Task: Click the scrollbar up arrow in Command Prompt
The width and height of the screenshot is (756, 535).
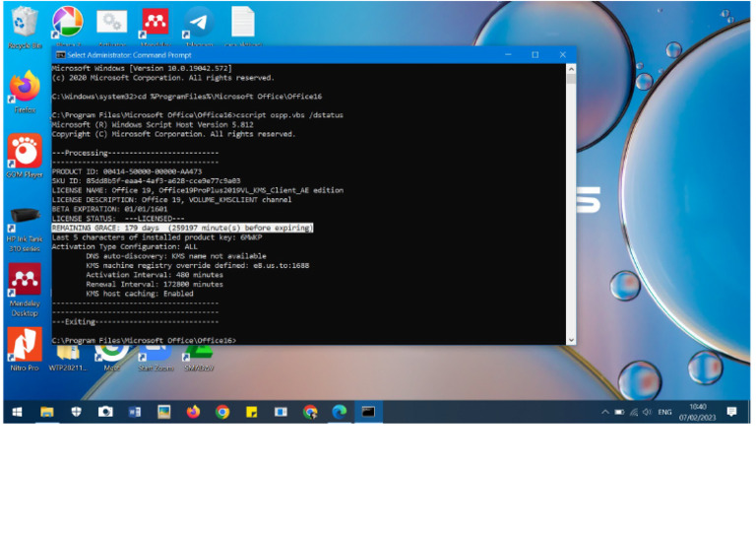Action: (x=571, y=69)
